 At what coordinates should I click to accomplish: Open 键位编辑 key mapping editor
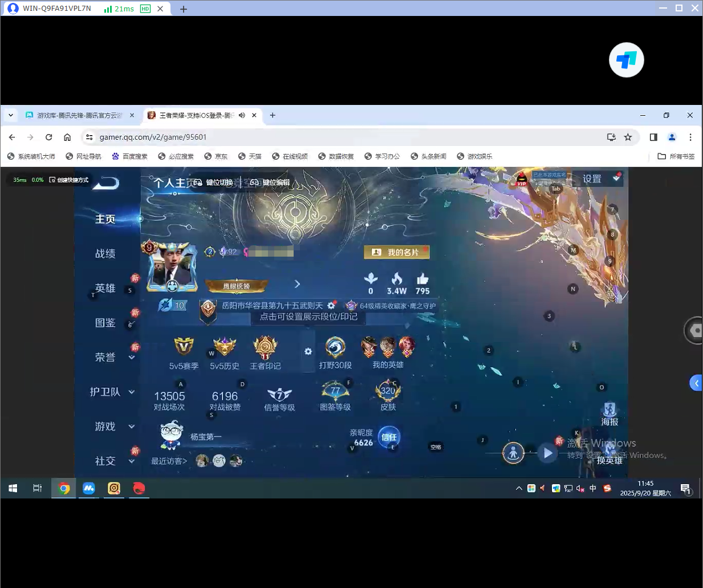click(x=270, y=183)
